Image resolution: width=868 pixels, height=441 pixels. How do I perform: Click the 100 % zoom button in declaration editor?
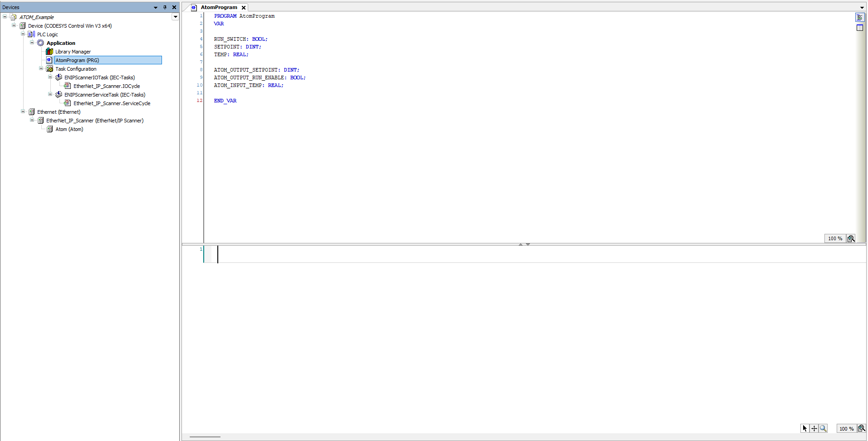click(x=834, y=238)
